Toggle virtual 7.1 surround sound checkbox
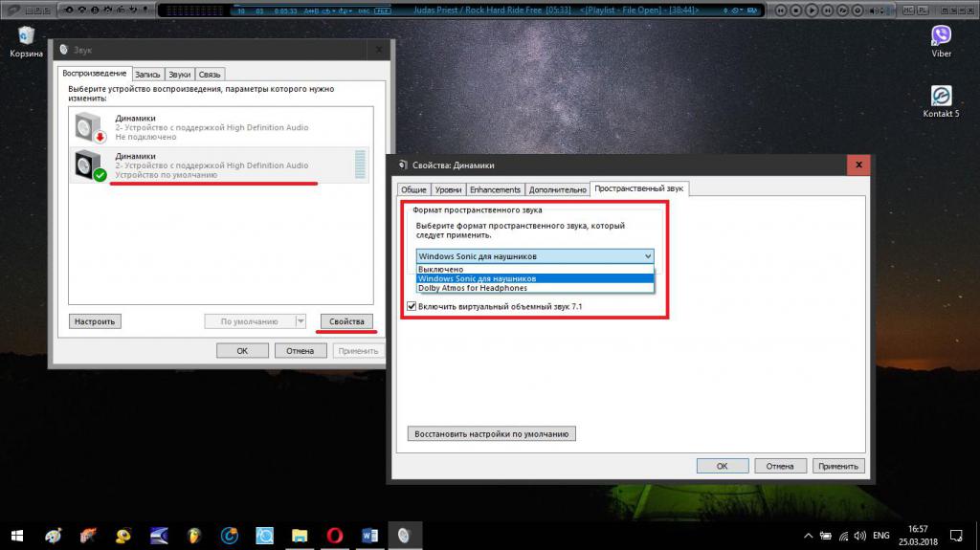This screenshot has width=980, height=550. tap(412, 306)
